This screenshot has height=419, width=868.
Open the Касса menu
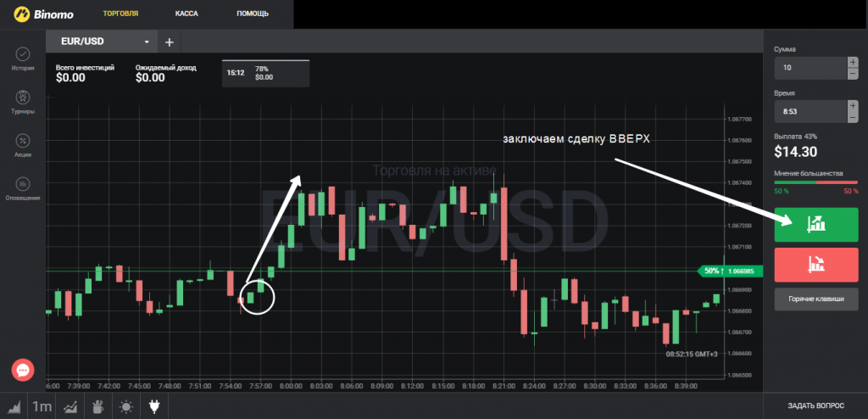coord(186,14)
